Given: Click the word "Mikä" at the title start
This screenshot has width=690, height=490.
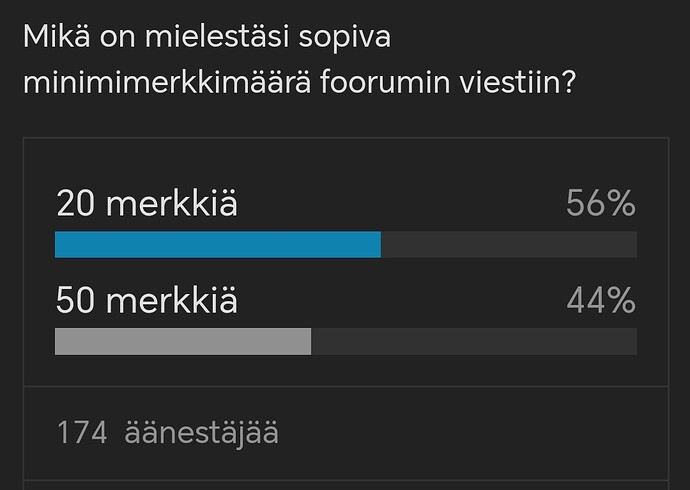Looking at the screenshot, I should coord(57,36).
